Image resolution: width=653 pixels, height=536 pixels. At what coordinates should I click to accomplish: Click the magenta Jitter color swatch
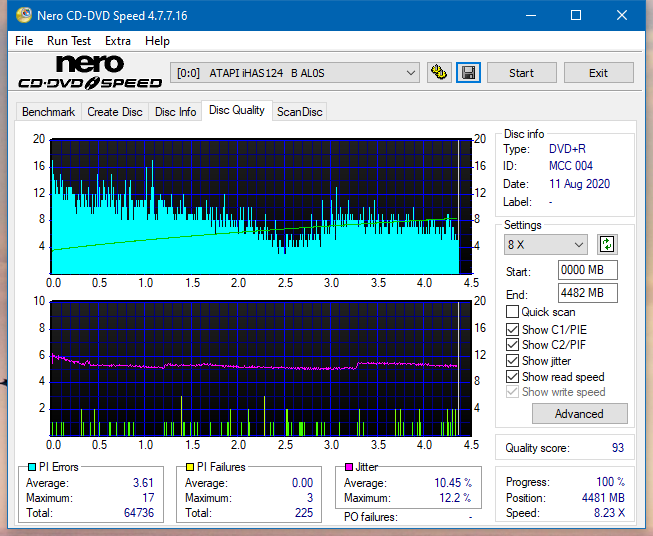tap(349, 467)
